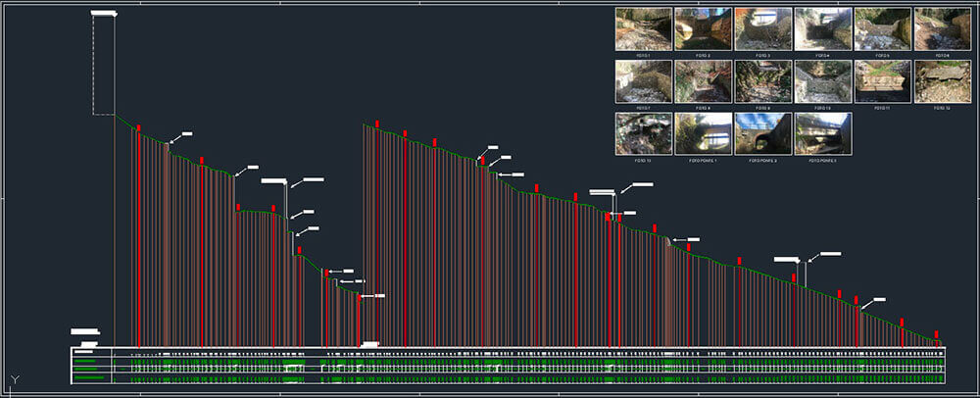Open the FOTO 1 photo thumbnail
980x398 pixels.
click(643, 29)
